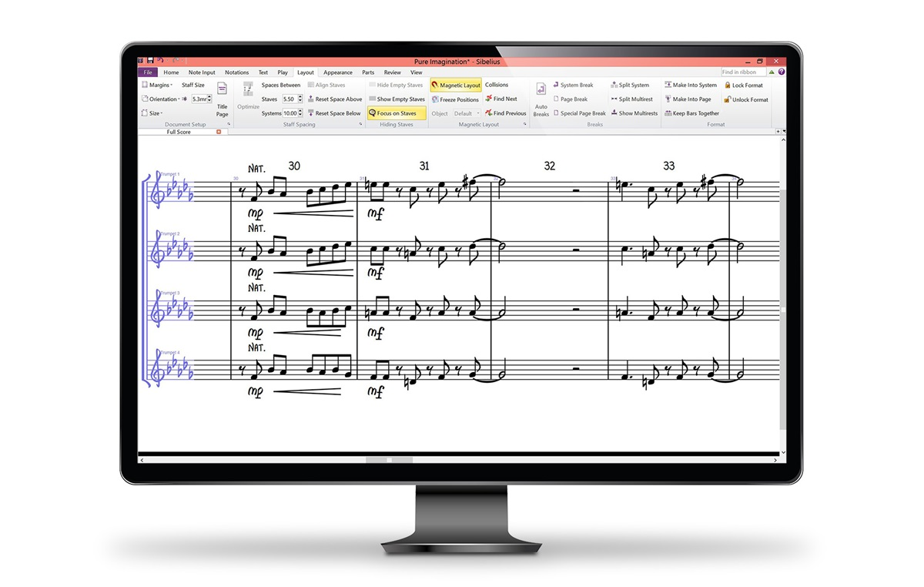Open the Margins dropdown
The image size is (924, 587).
coord(158,86)
